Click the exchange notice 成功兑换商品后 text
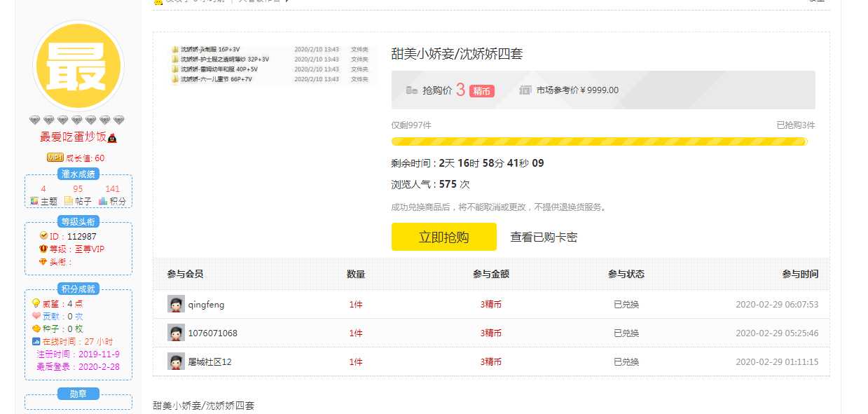This screenshot has height=414, width=868. (x=499, y=207)
